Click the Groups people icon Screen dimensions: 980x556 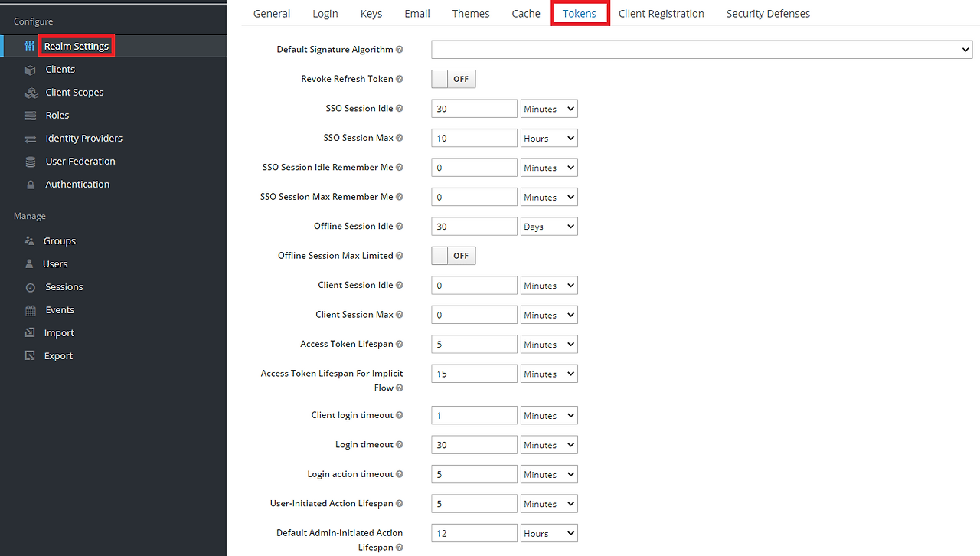[29, 240]
